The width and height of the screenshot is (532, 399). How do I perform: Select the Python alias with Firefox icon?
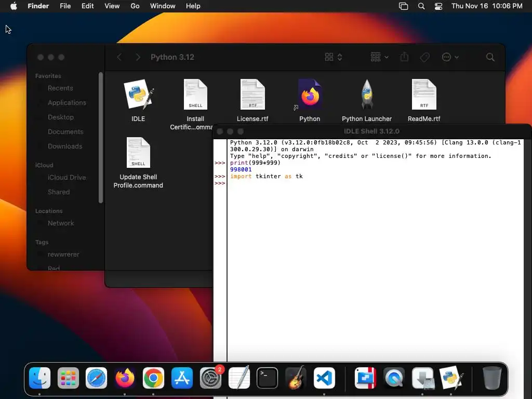310,95
